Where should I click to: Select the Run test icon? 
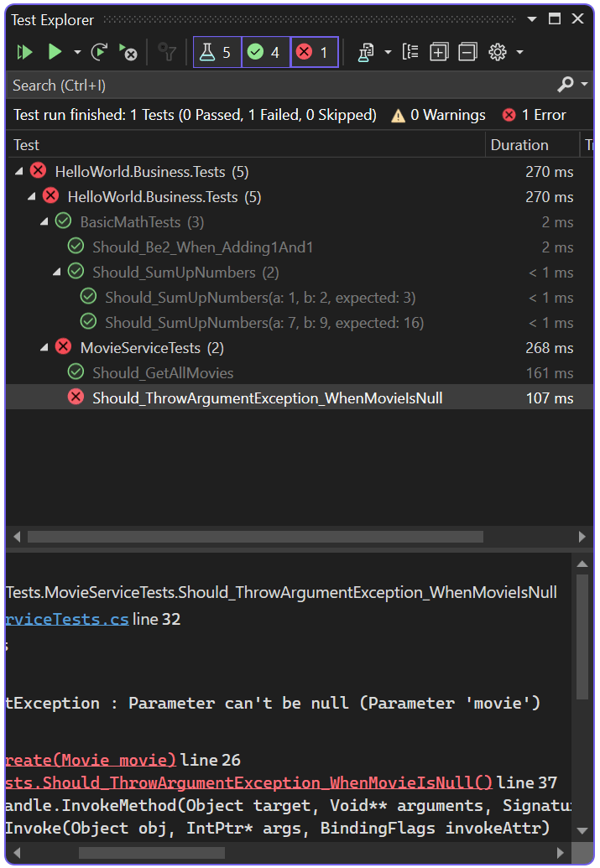pyautogui.click(x=53, y=52)
